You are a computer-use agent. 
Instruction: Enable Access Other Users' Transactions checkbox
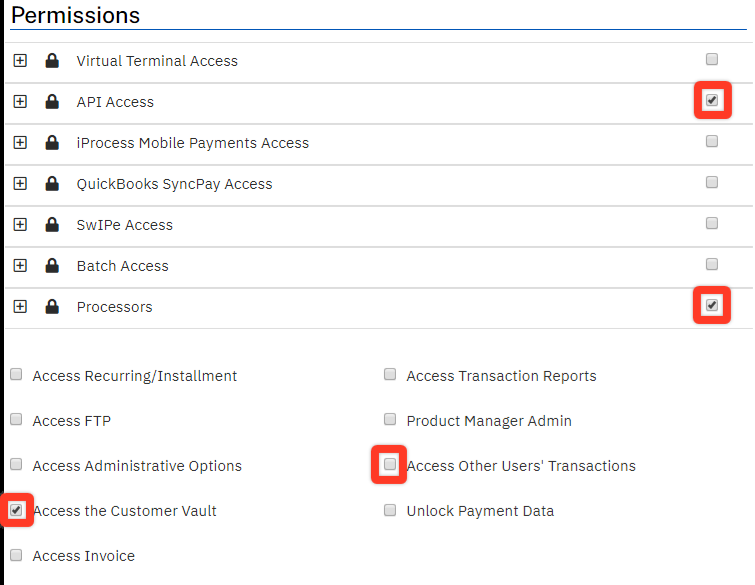click(x=390, y=464)
